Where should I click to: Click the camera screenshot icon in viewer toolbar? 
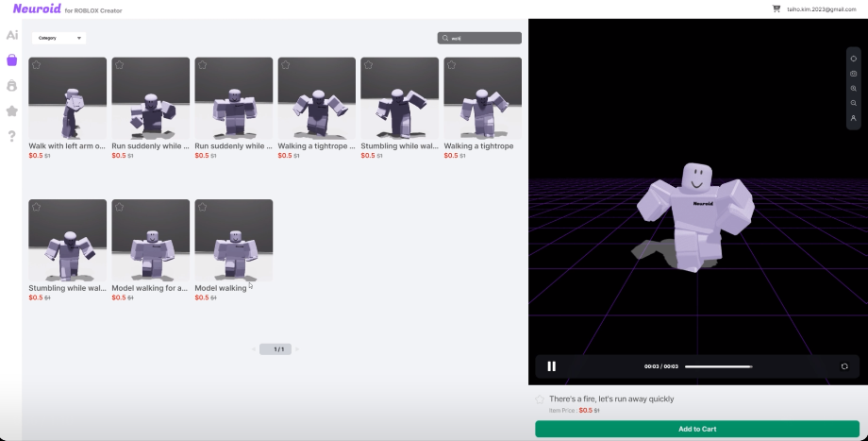853,73
